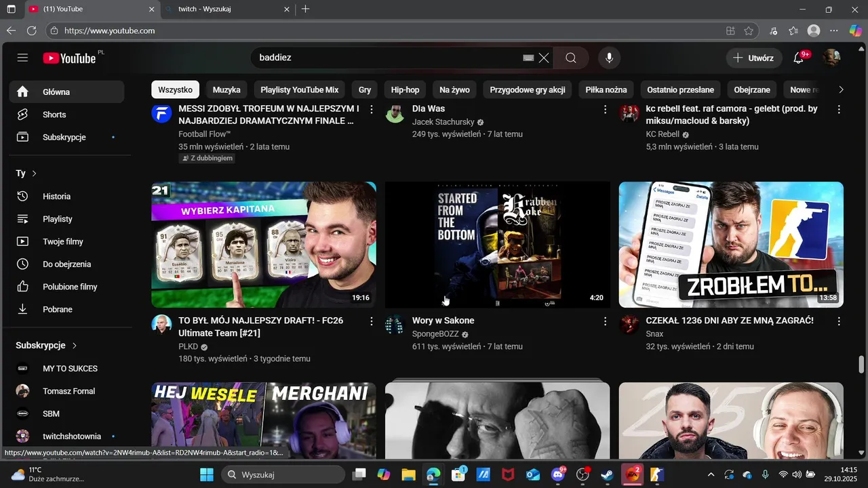Screen dimensions: 868x488
Task: Go back with the browser arrow
Action: point(11,30)
